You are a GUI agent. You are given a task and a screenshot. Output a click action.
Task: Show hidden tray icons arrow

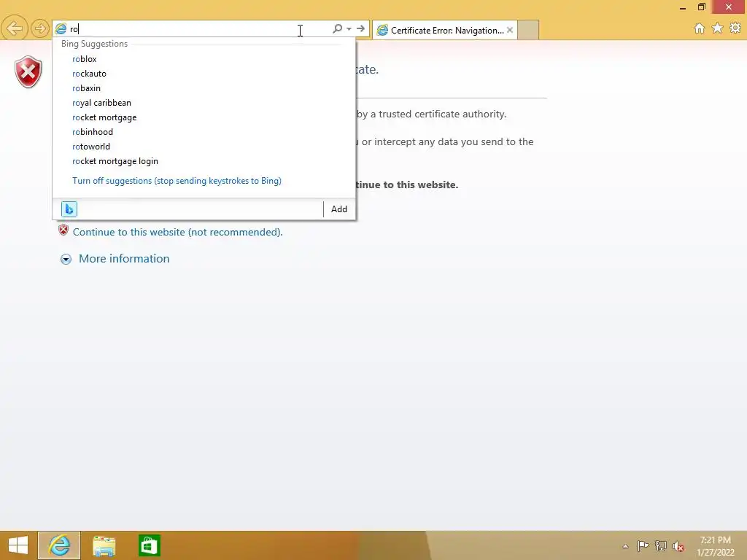(625, 546)
